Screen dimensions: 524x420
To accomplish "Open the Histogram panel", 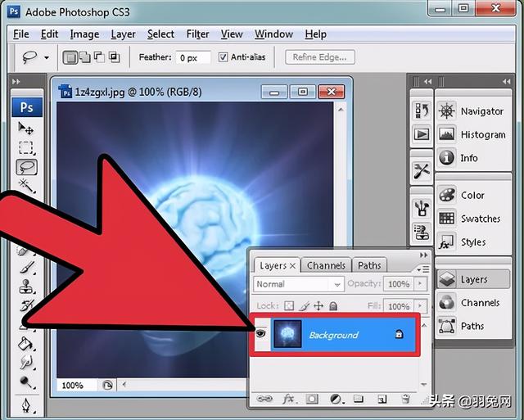I will pos(473,134).
